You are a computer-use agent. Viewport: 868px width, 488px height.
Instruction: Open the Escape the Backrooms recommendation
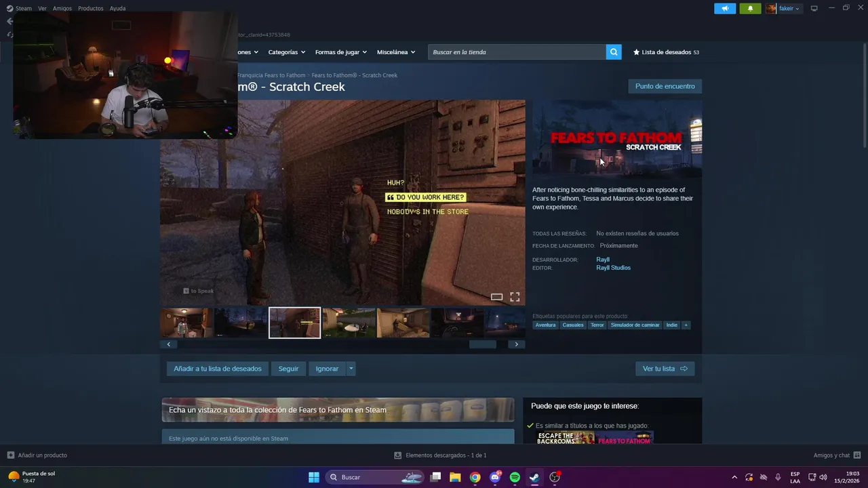[x=566, y=438]
